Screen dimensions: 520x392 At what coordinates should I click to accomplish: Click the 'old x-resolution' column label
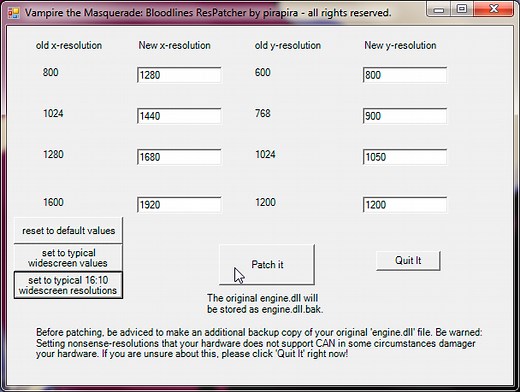tap(69, 45)
